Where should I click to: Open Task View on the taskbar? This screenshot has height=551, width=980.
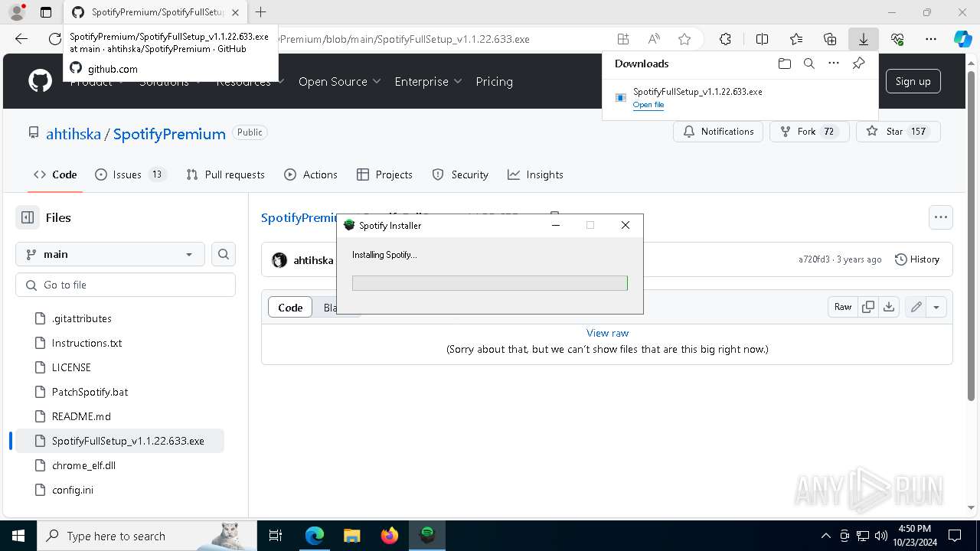[x=276, y=536]
